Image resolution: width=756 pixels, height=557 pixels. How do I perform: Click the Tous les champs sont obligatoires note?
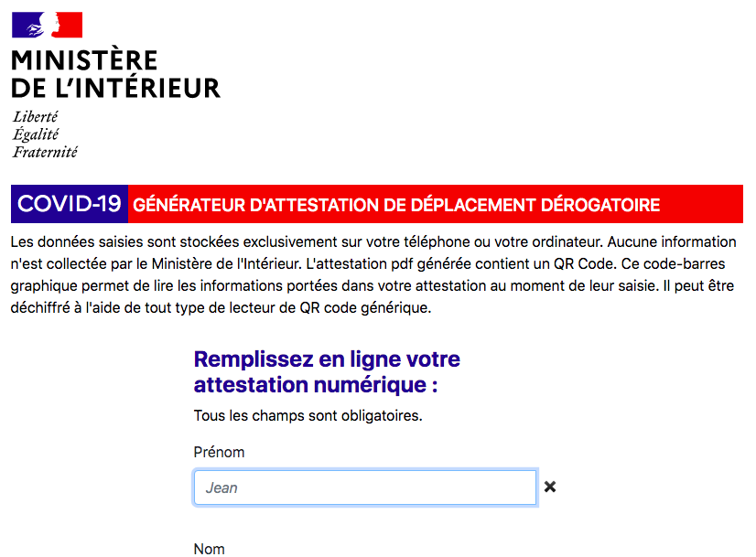[308, 415]
